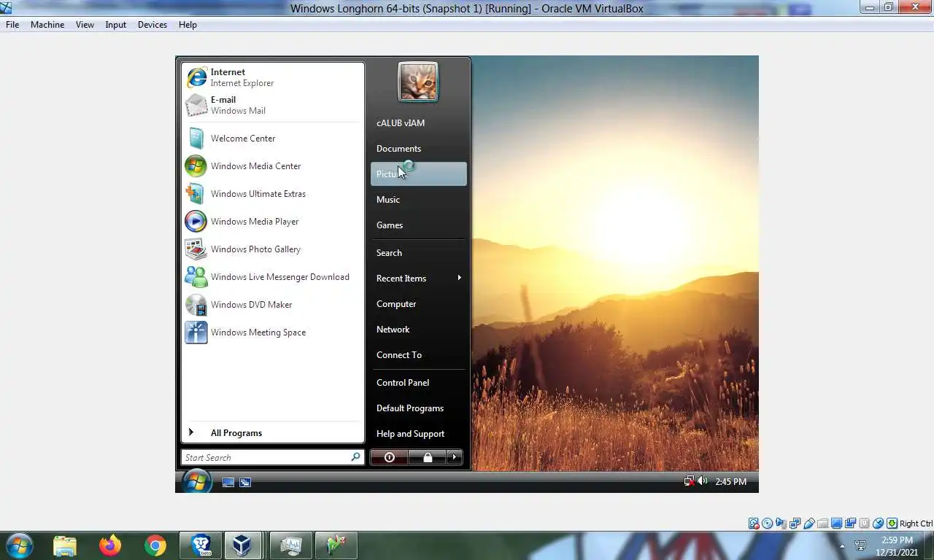Click the host Windows 7 Start button
The image size is (934, 560).
pyautogui.click(x=19, y=545)
